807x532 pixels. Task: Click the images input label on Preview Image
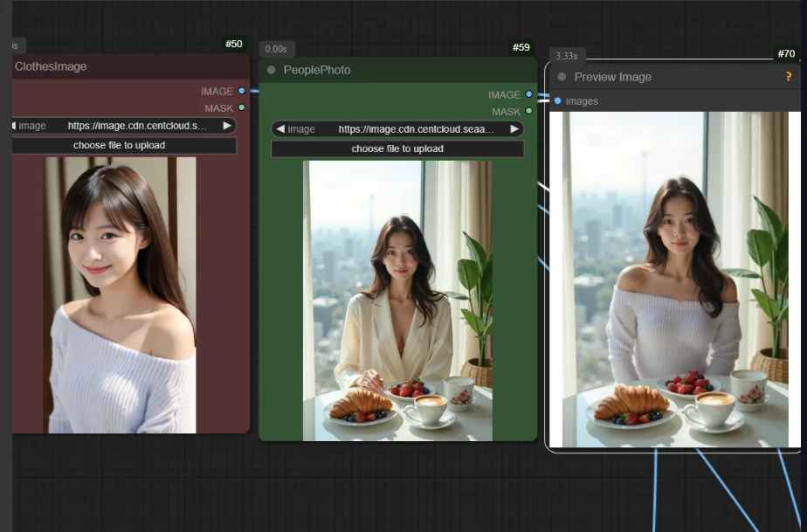tap(582, 101)
